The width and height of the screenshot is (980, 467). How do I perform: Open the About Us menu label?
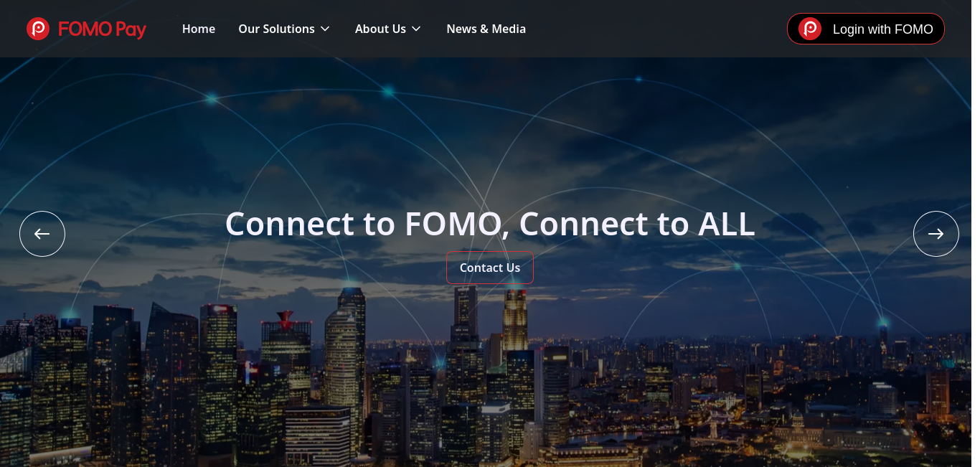[380, 29]
